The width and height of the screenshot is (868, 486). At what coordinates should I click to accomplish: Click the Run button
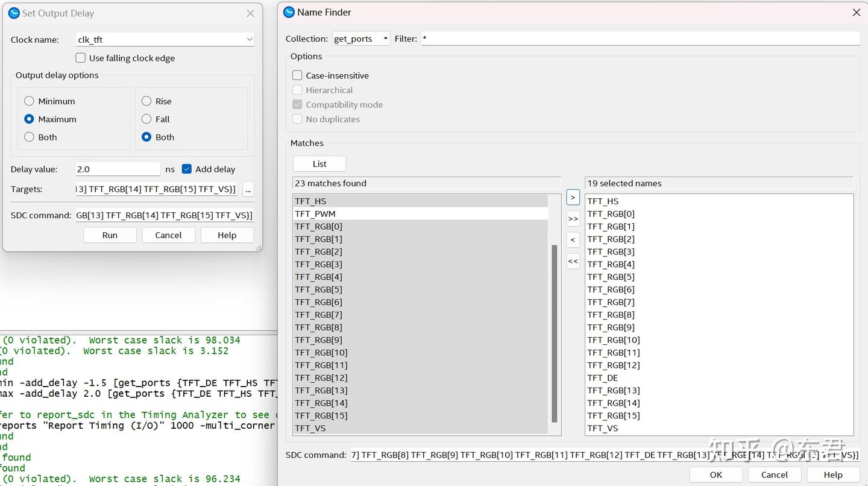pyautogui.click(x=110, y=235)
